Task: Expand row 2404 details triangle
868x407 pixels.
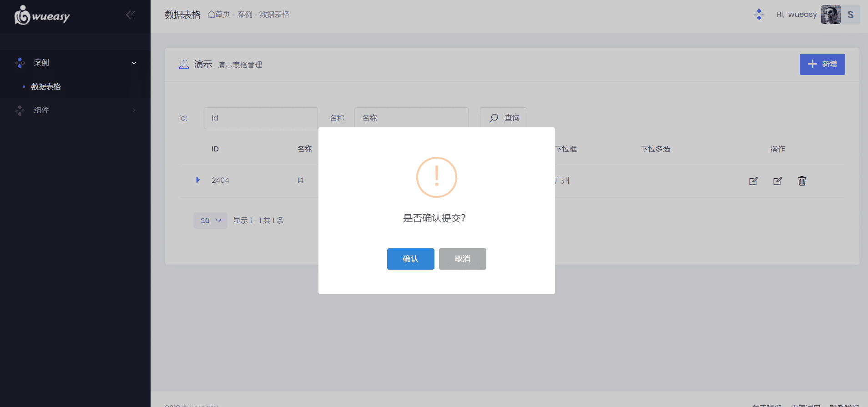Action: [x=198, y=180]
